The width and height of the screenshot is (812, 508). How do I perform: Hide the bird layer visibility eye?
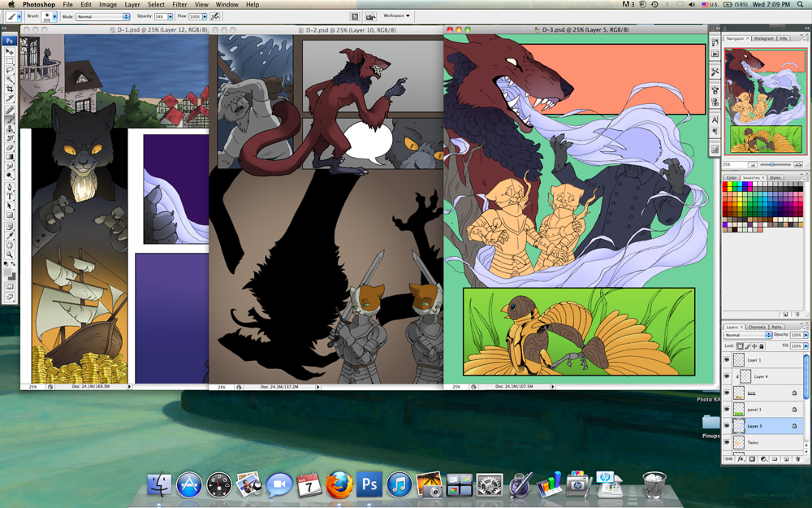tap(727, 393)
